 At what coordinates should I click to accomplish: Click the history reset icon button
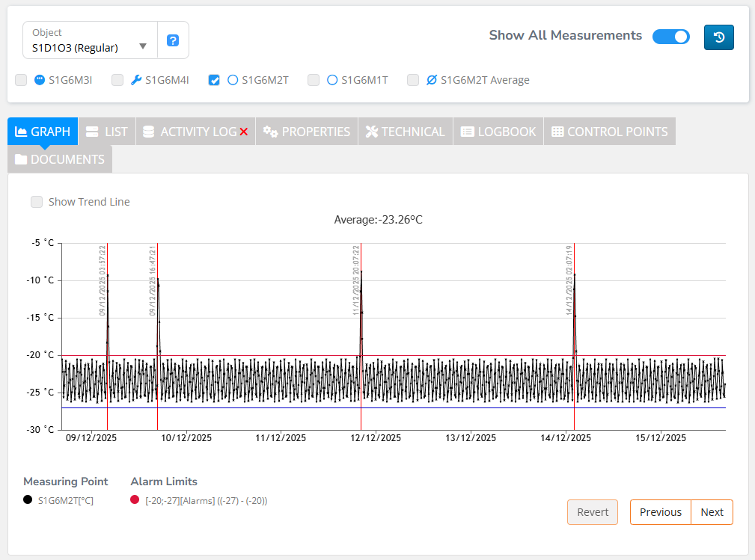[x=718, y=37]
